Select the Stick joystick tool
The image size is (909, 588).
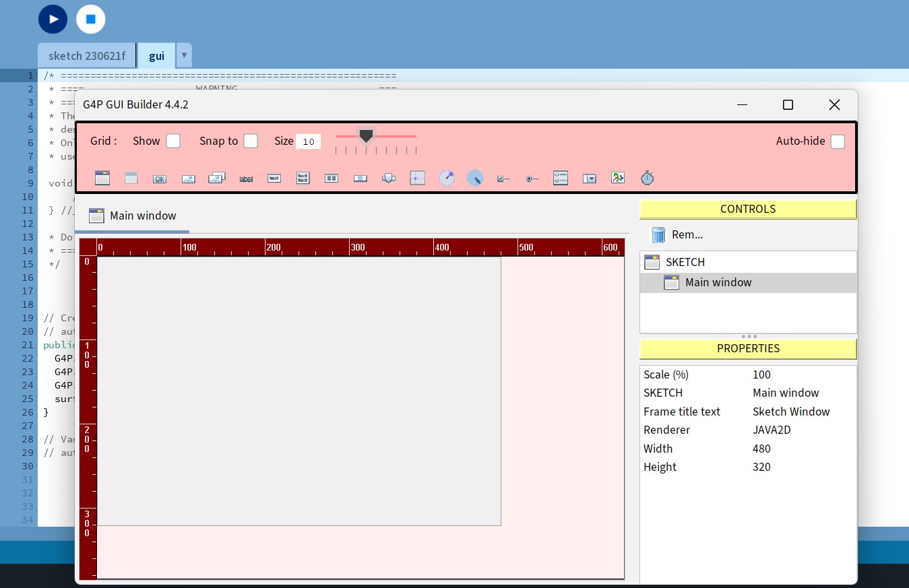(475, 178)
